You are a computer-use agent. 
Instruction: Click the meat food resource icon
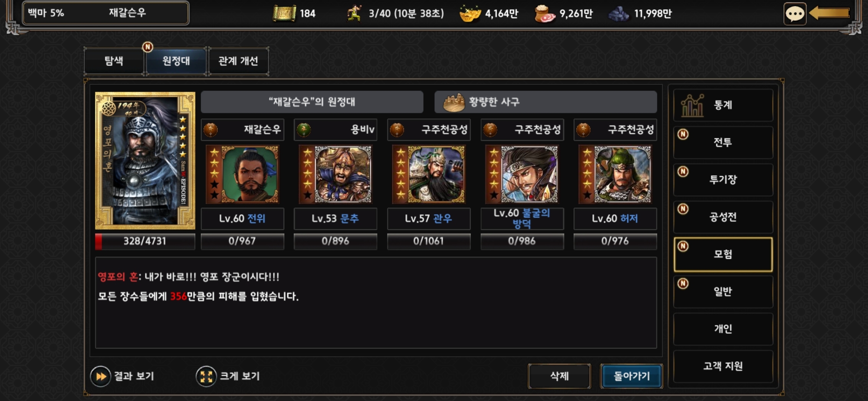tap(545, 13)
